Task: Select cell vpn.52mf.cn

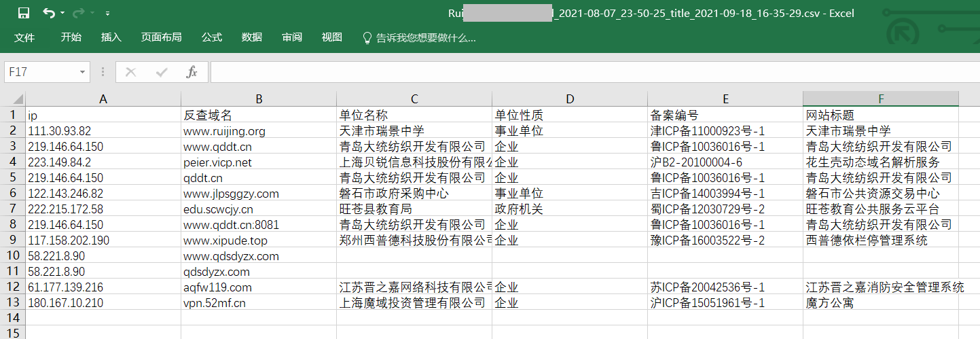Action: click(259, 303)
